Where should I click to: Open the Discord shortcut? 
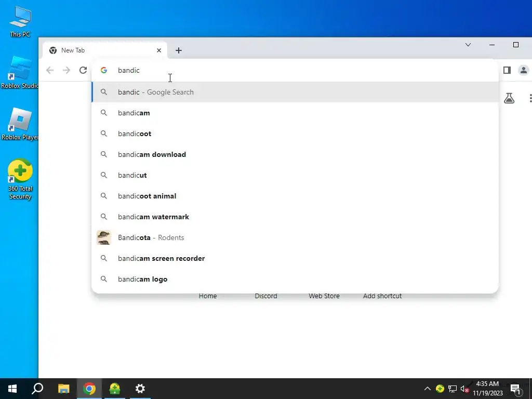pyautogui.click(x=266, y=296)
